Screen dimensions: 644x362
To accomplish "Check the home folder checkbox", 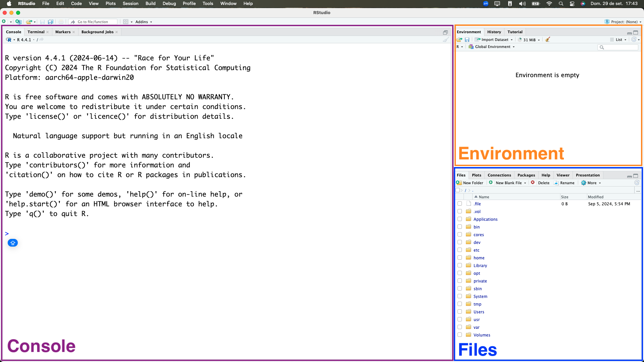I will coord(460,258).
